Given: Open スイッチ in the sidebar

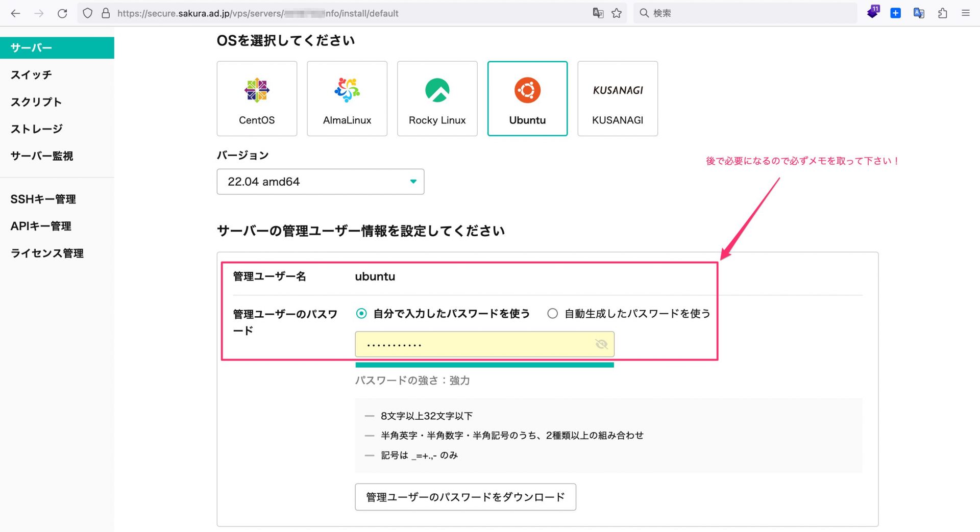Looking at the screenshot, I should [x=31, y=75].
